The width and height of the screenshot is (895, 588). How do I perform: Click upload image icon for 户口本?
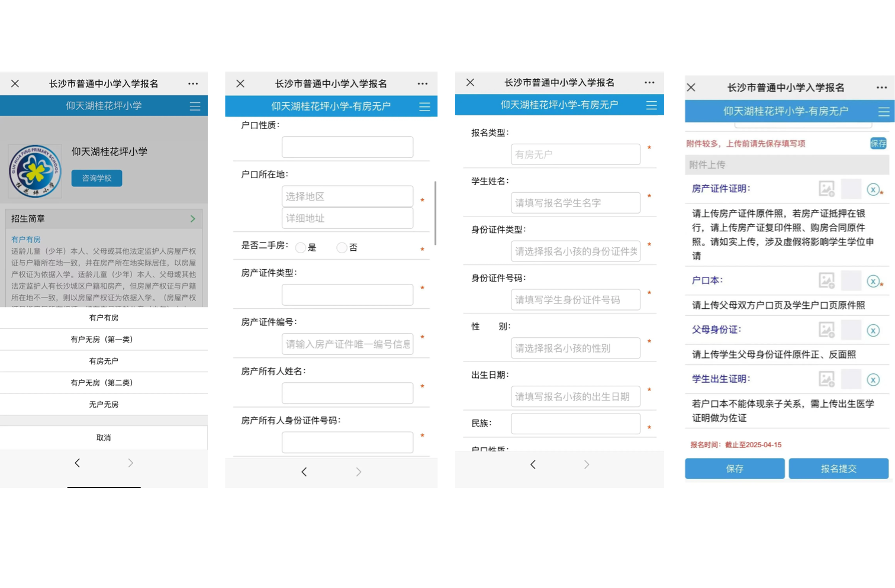point(826,280)
